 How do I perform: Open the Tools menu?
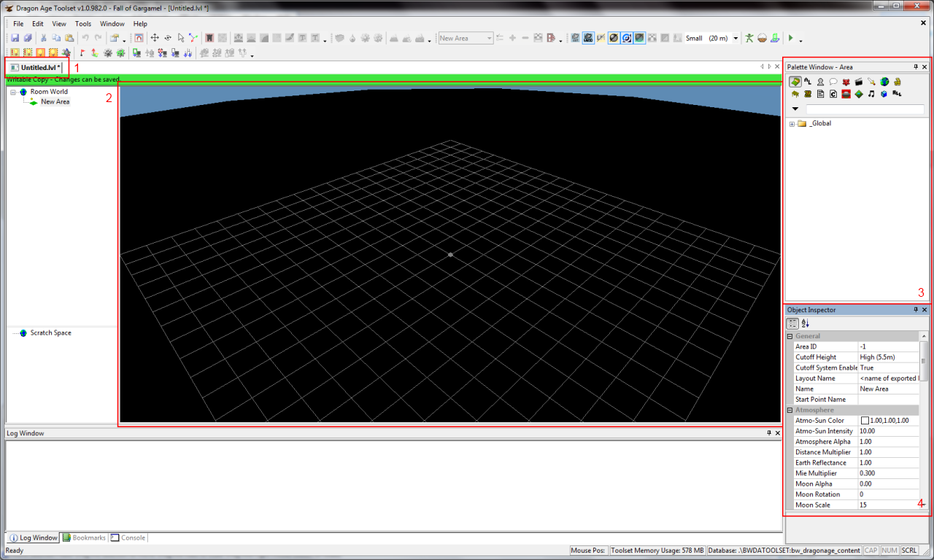click(x=83, y=24)
